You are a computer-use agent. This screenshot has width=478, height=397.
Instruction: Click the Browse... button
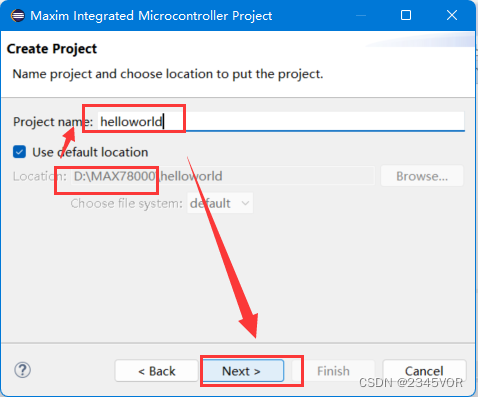[x=422, y=176]
